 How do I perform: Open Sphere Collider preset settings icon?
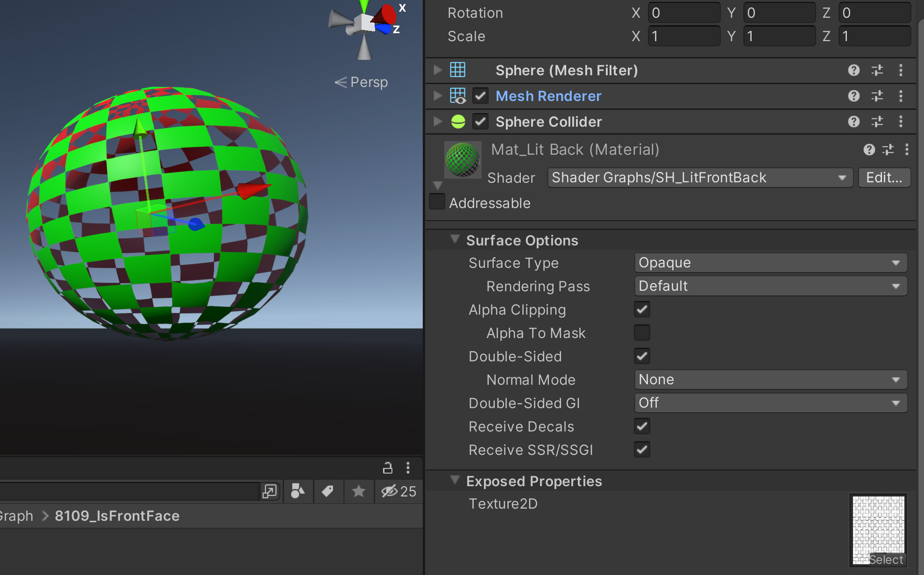click(x=877, y=122)
